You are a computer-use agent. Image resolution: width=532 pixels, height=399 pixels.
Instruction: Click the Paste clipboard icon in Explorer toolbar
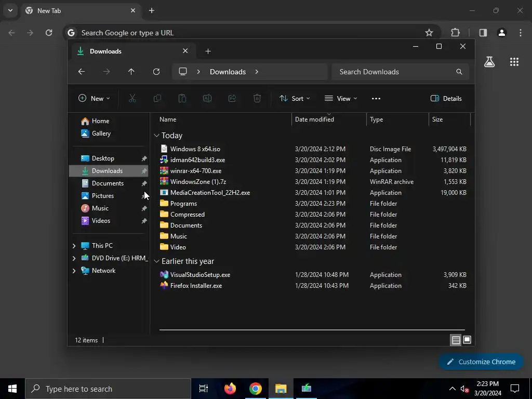click(x=182, y=98)
